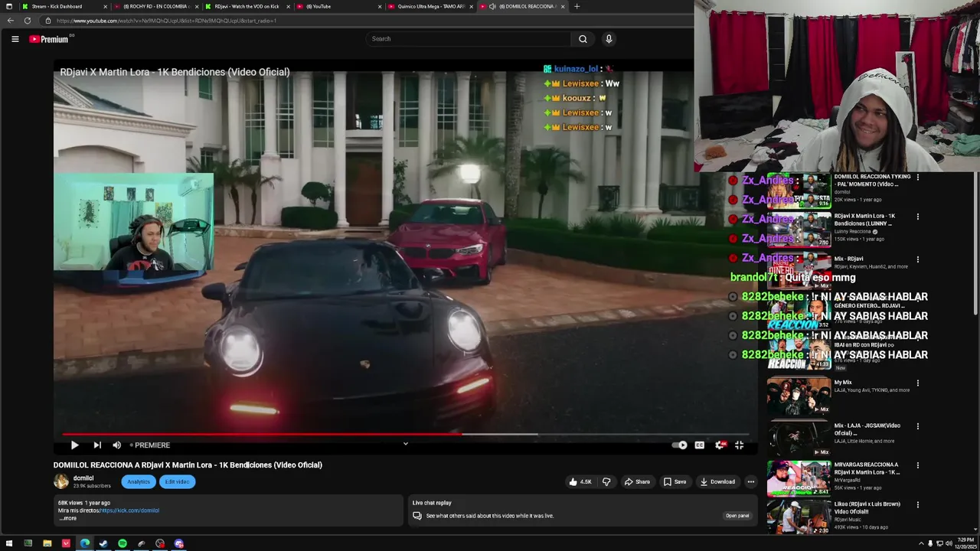Go back in the browser
The image size is (980, 551).
pyautogui.click(x=11, y=21)
